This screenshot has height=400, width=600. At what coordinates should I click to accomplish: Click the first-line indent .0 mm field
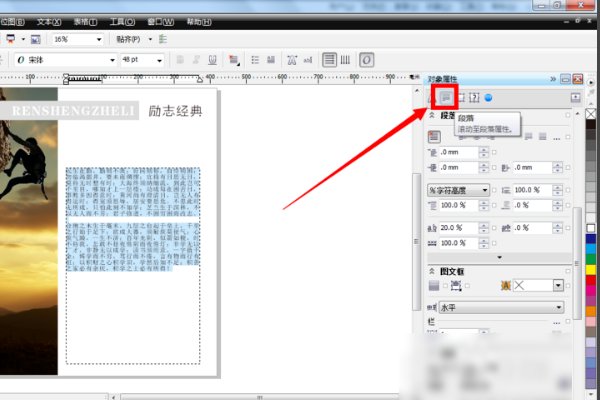pos(459,152)
